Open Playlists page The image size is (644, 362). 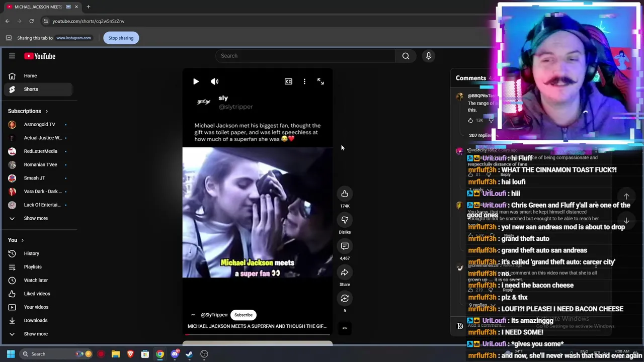[38, 267]
